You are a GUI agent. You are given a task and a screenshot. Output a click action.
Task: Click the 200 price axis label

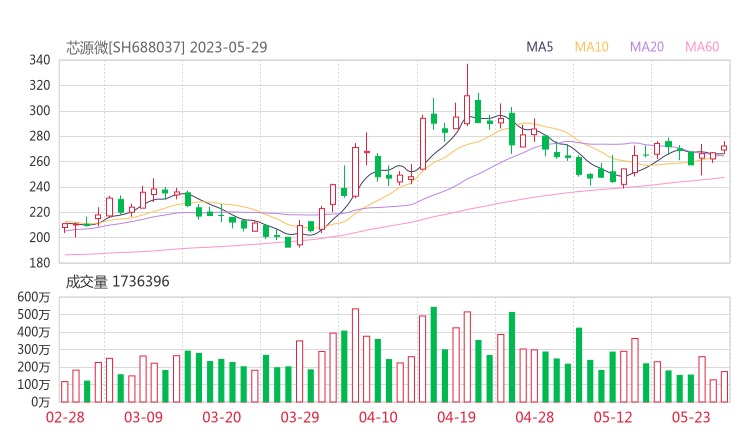[x=40, y=238]
